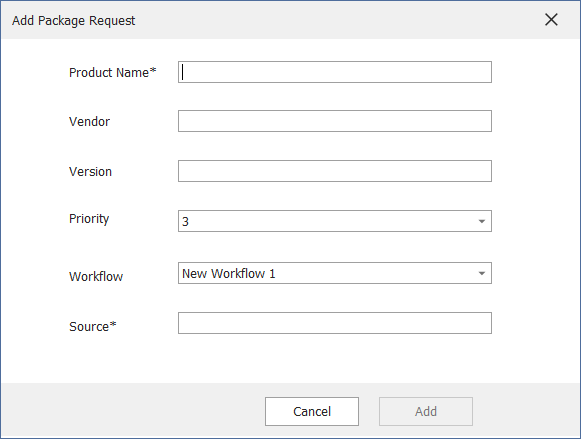Place cursor in the Source field
This screenshot has width=581, height=439.
coord(335,323)
